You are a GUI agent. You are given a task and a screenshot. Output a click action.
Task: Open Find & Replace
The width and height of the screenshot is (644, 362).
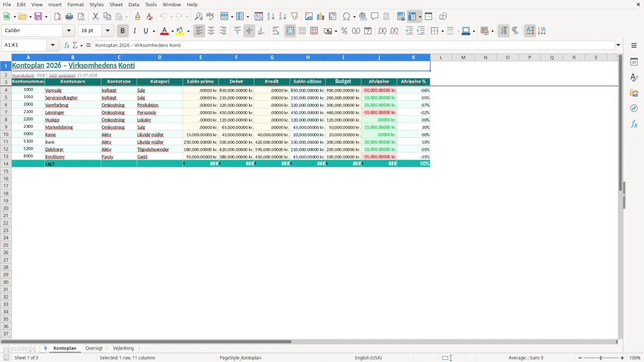pos(199,17)
